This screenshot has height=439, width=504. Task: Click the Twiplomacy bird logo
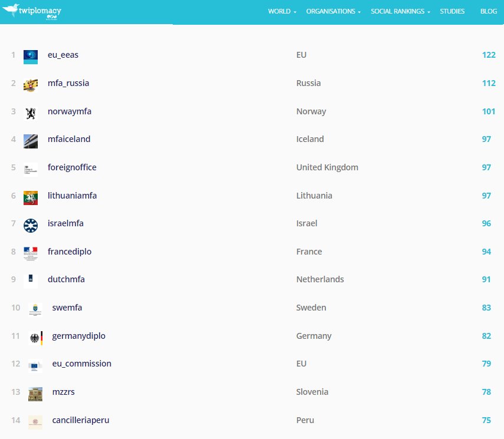click(31, 11)
